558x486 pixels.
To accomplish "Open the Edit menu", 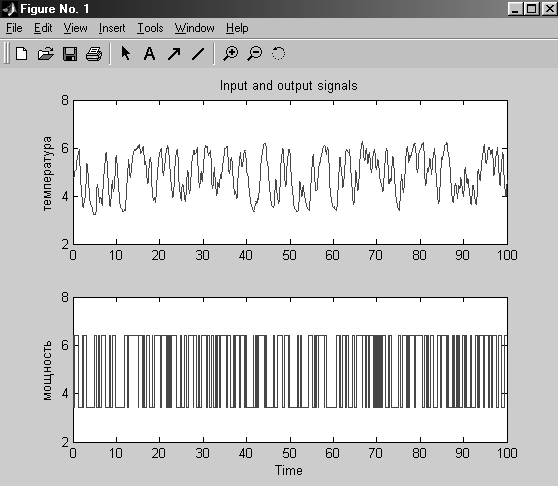I will click(x=43, y=28).
